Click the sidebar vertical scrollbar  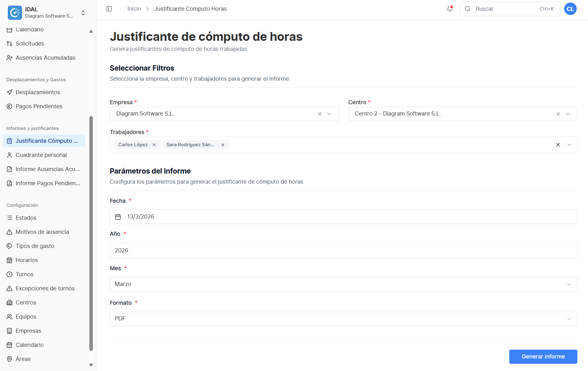click(91, 233)
